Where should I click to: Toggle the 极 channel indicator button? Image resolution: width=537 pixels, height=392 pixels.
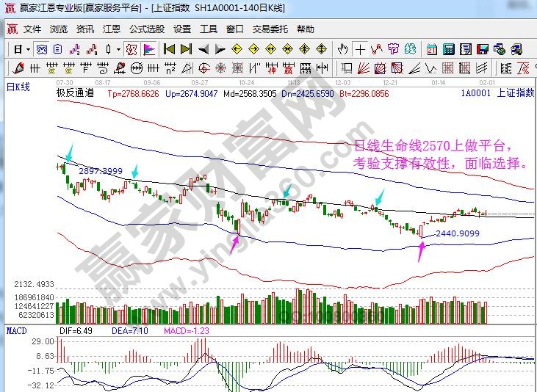tap(131, 49)
